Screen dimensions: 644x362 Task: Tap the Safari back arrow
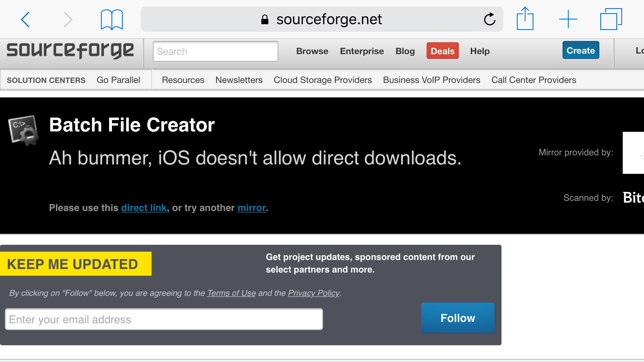pos(26,20)
